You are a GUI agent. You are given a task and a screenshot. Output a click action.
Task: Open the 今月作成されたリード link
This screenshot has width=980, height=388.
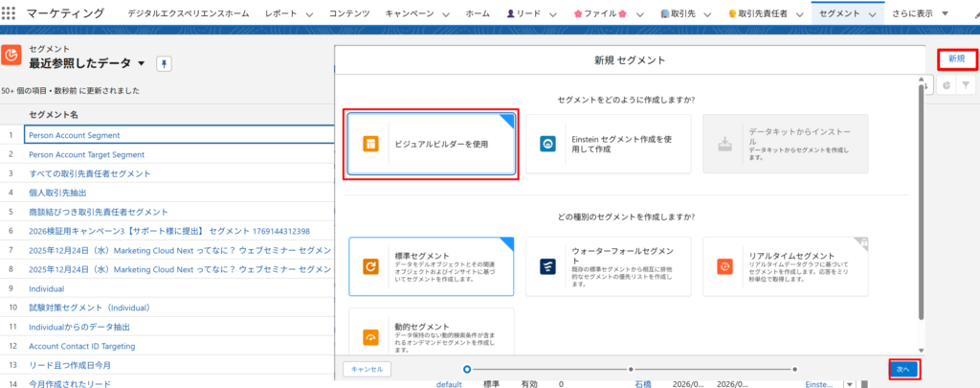[x=69, y=384]
